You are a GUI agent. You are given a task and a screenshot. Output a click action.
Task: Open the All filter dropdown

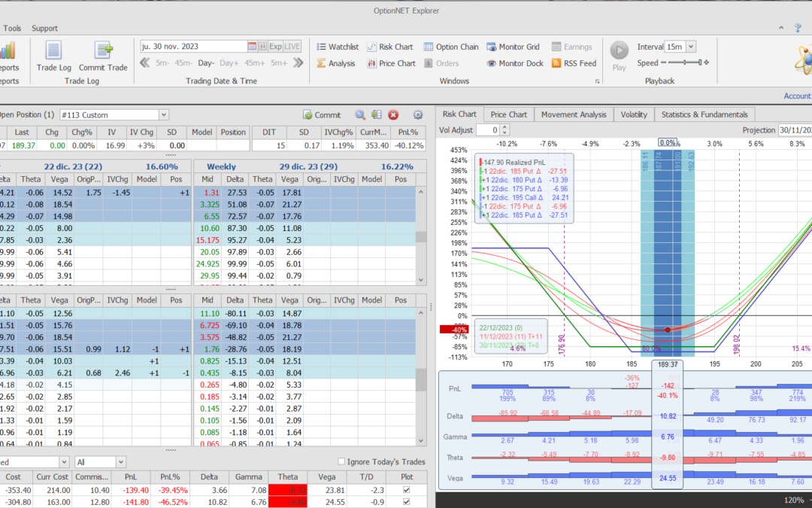tap(121, 461)
